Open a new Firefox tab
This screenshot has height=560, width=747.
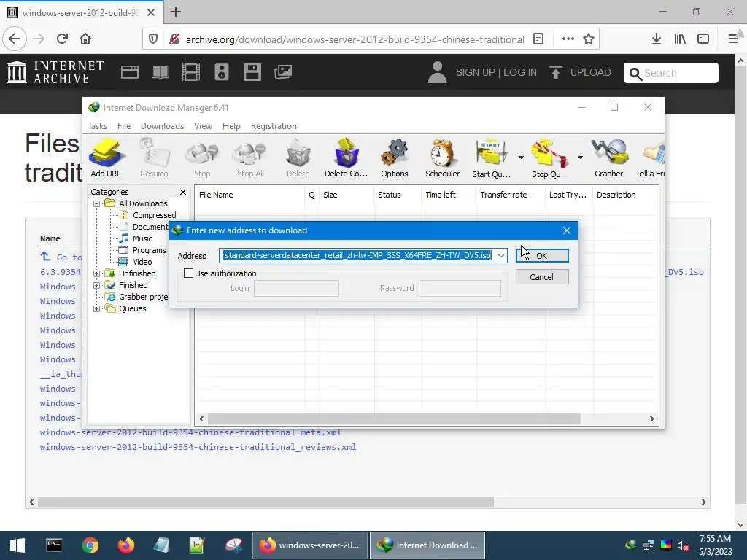click(176, 12)
